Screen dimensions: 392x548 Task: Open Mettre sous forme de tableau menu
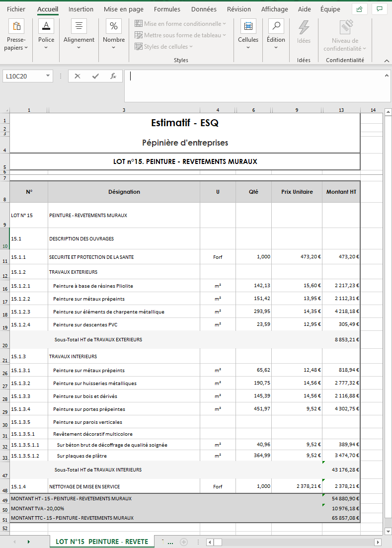[x=181, y=35]
